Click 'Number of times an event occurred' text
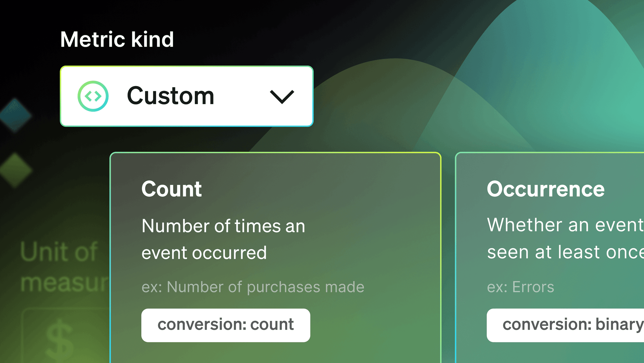Viewport: 644px width, 363px height. point(223,239)
